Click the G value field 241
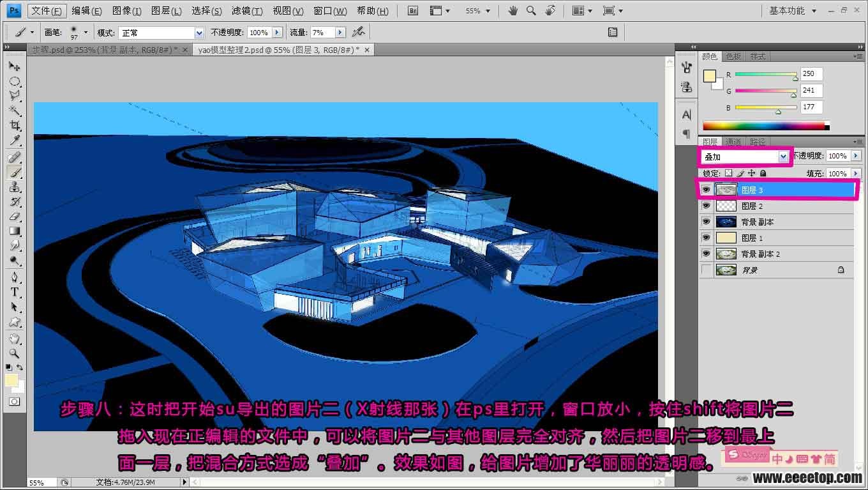868x490 pixels. [x=811, y=90]
